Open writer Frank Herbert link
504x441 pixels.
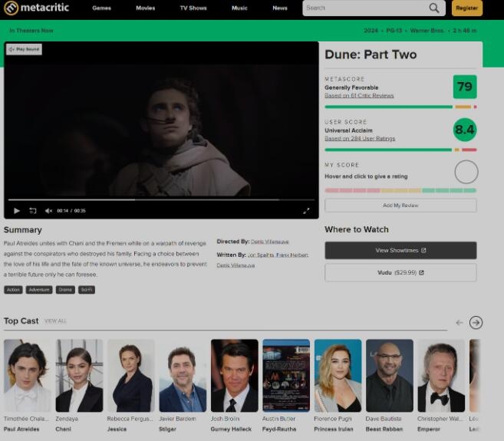292,255
